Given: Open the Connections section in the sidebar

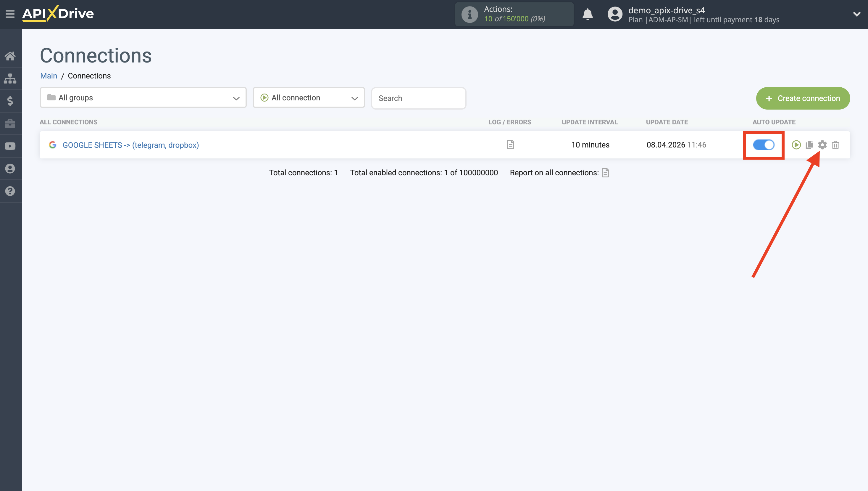Looking at the screenshot, I should 10,78.
